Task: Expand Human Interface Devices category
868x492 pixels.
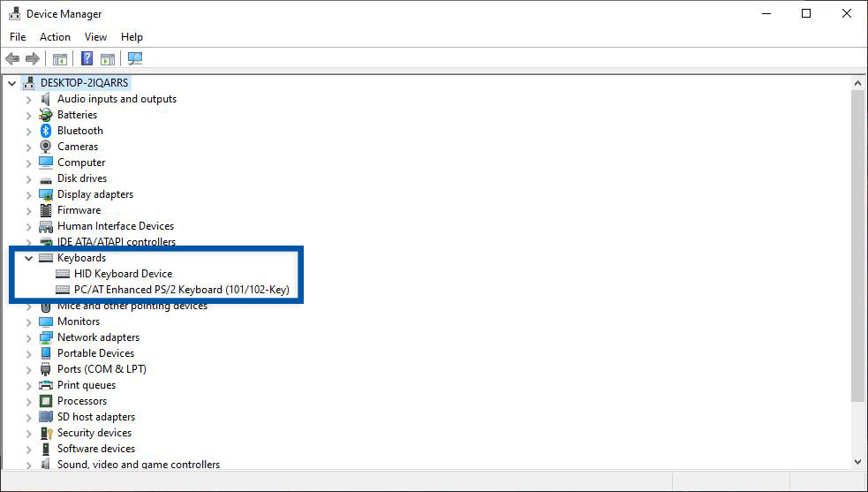Action: [29, 226]
